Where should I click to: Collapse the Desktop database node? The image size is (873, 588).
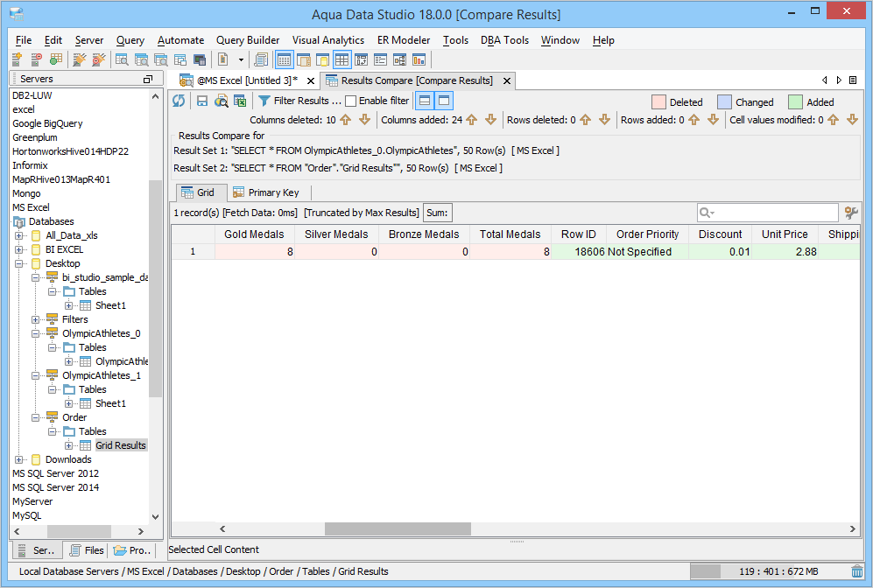(19, 263)
